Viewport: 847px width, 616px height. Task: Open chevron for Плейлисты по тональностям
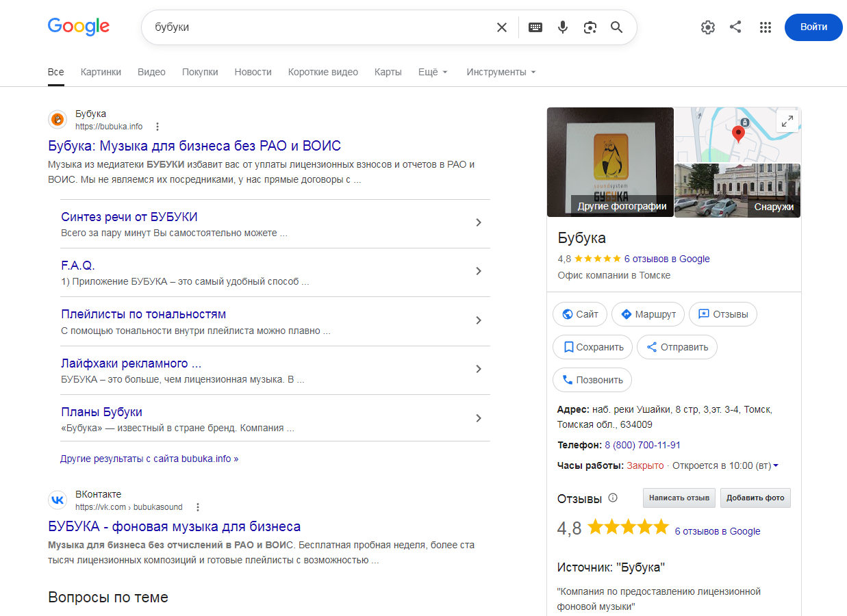click(x=479, y=320)
